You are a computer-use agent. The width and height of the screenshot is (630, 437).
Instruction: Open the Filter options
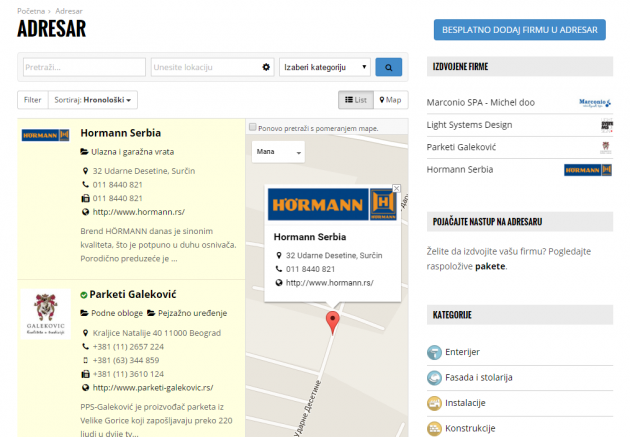pyautogui.click(x=32, y=100)
